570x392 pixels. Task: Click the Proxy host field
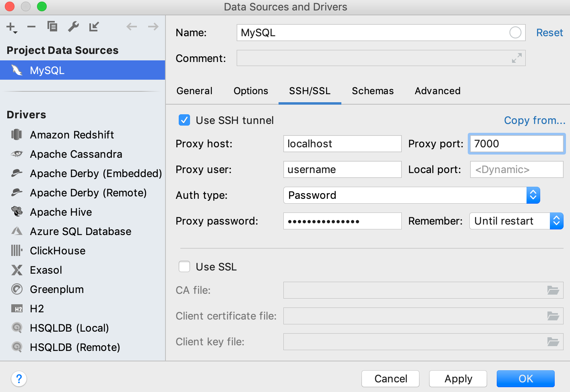pyautogui.click(x=343, y=144)
